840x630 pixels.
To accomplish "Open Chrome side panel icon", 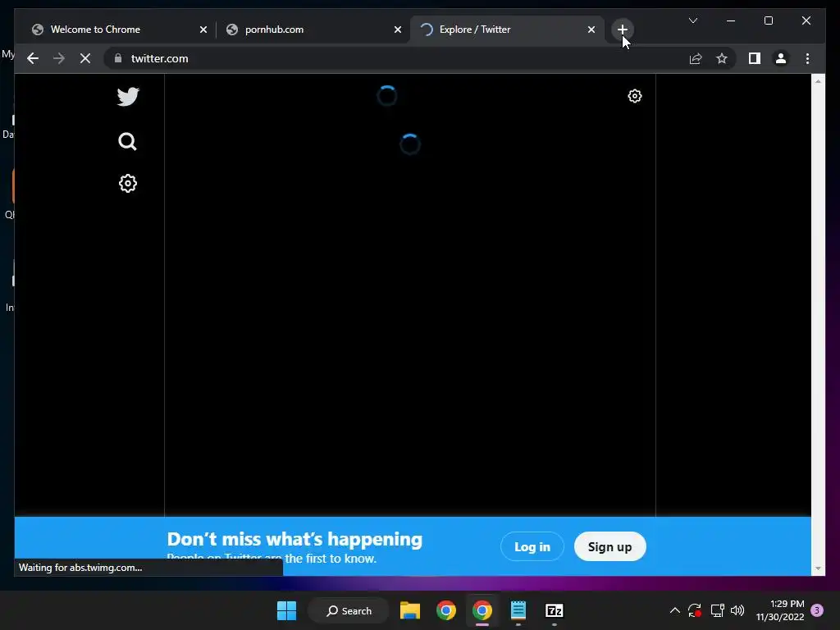I will [755, 58].
